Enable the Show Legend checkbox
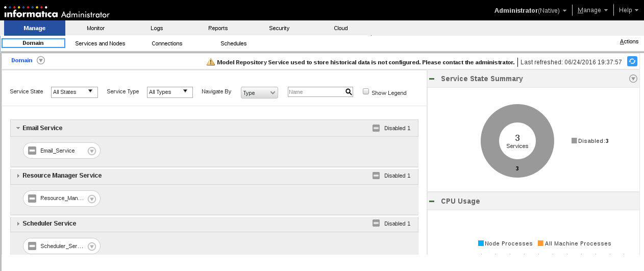The height and width of the screenshot is (271, 644). [365, 91]
